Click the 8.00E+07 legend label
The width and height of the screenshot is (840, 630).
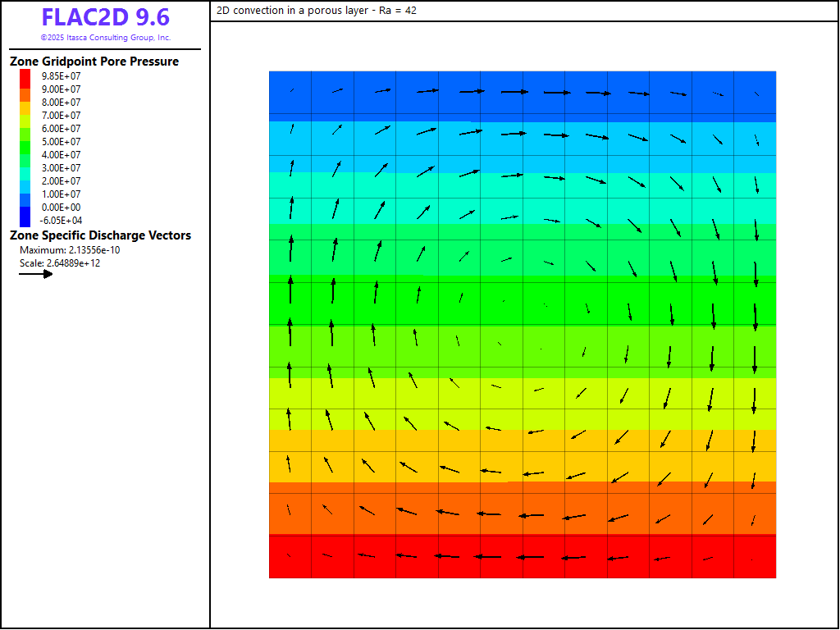click(x=62, y=103)
